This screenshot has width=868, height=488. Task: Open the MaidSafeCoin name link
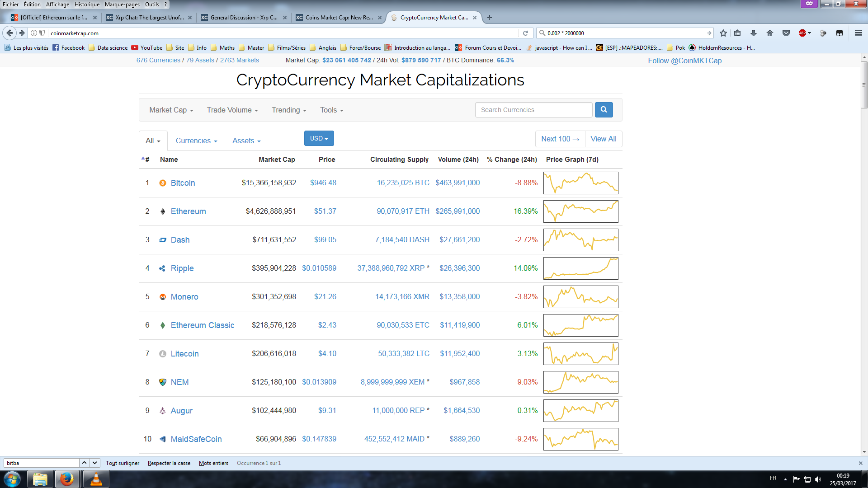[x=196, y=439]
